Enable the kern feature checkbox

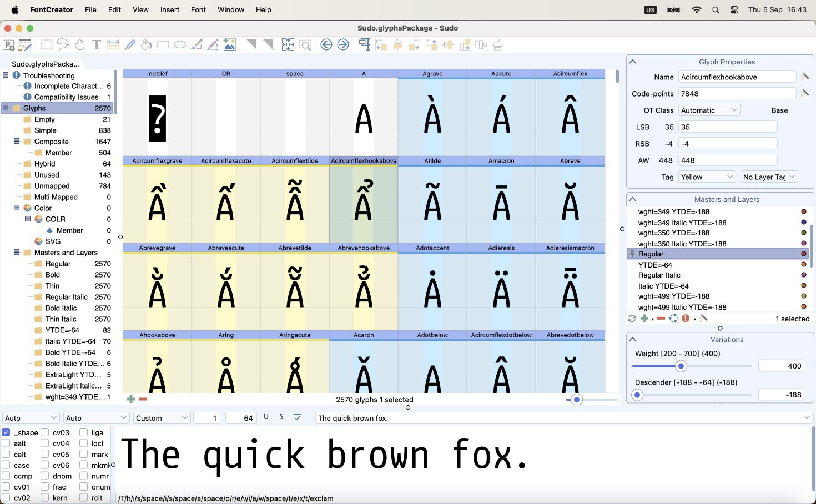[x=45, y=497]
